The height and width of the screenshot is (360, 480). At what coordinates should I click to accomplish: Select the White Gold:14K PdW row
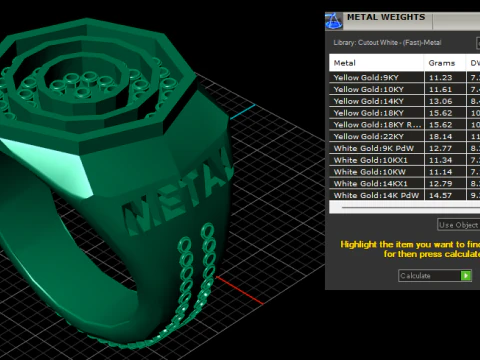point(405,195)
